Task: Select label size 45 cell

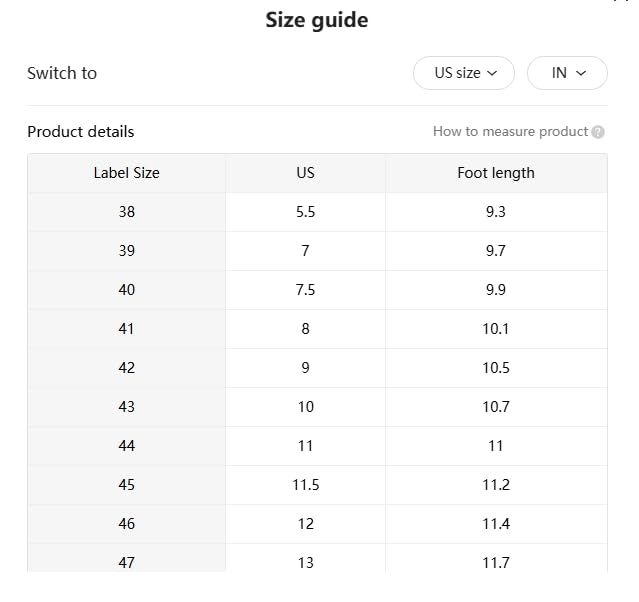Action: tap(126, 485)
